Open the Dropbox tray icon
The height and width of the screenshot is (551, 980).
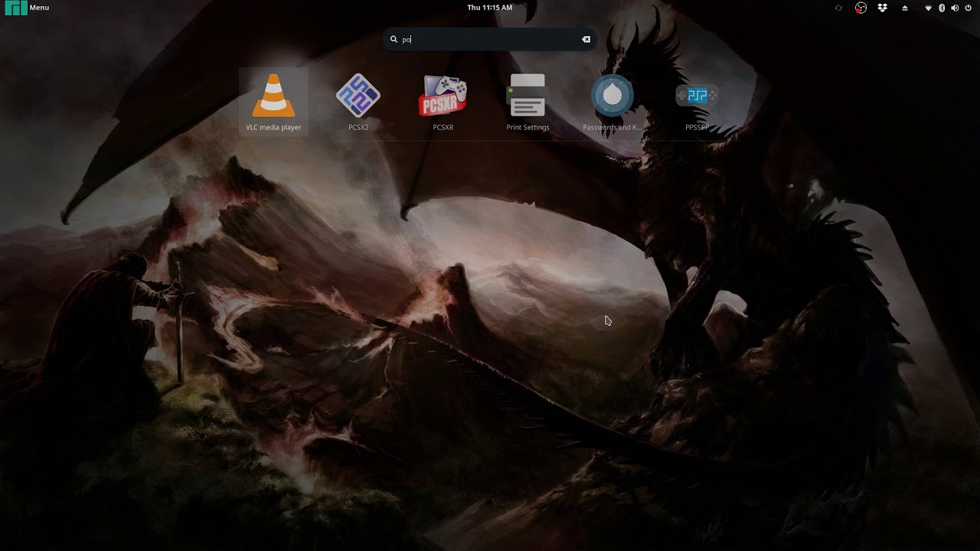click(883, 8)
